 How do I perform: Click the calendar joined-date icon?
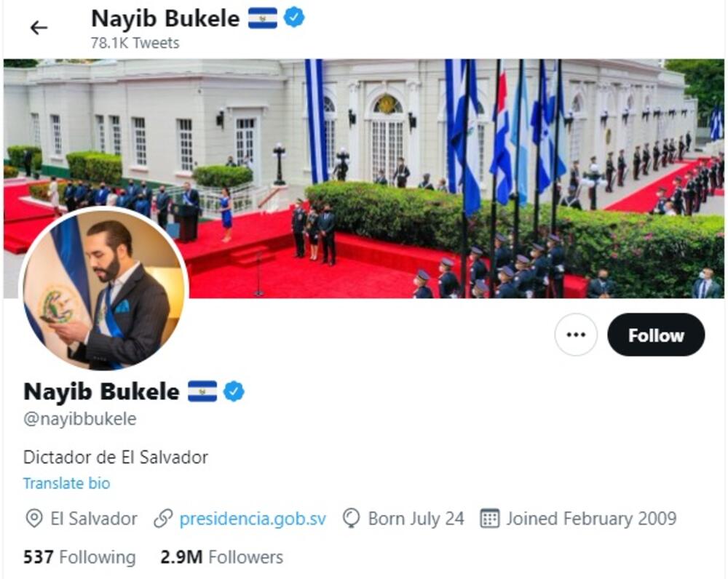tap(489, 518)
